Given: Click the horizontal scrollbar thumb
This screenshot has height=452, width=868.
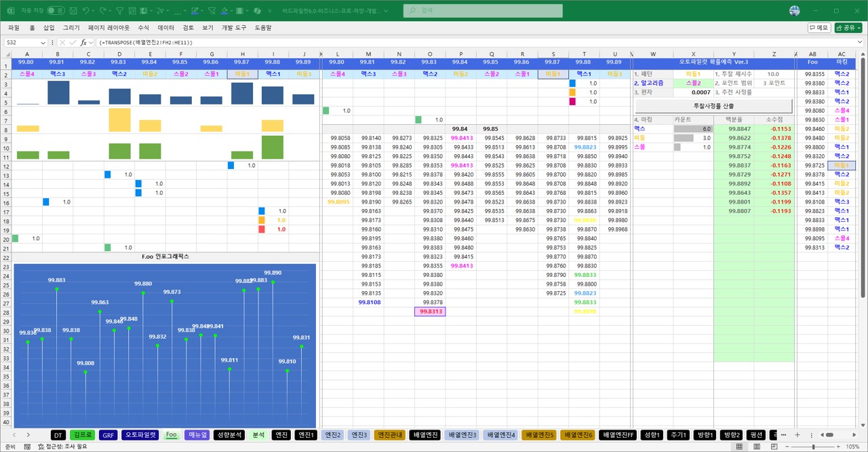Looking at the screenshot, I should (x=830, y=435).
